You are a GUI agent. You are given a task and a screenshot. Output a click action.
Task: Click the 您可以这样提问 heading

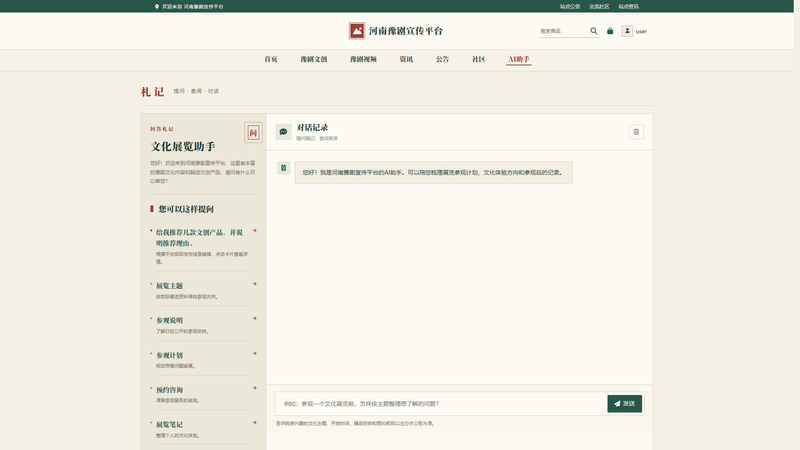click(186, 209)
